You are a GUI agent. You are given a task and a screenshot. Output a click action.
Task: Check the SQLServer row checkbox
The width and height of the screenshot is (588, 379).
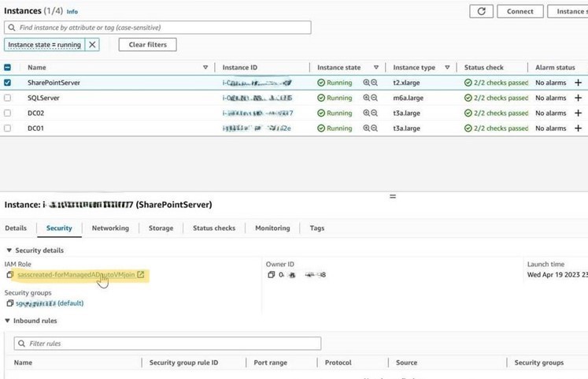(x=7, y=98)
